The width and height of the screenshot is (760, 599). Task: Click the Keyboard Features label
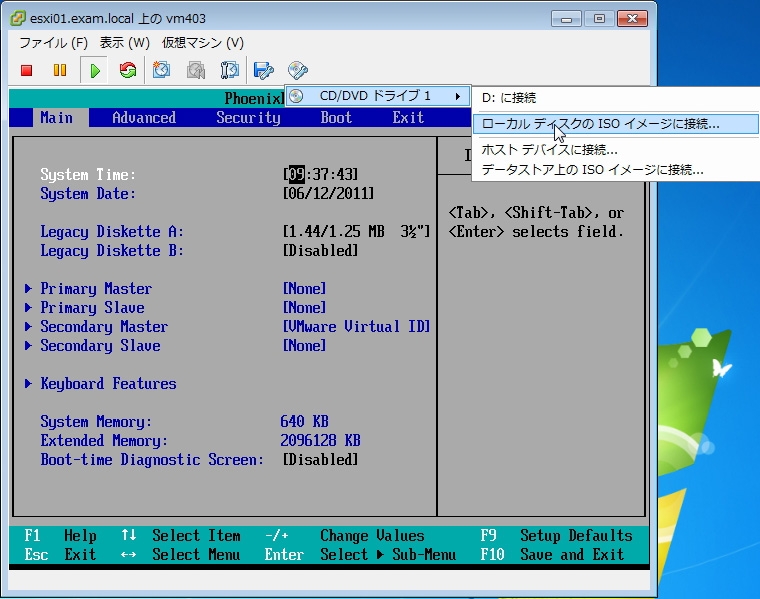[108, 384]
